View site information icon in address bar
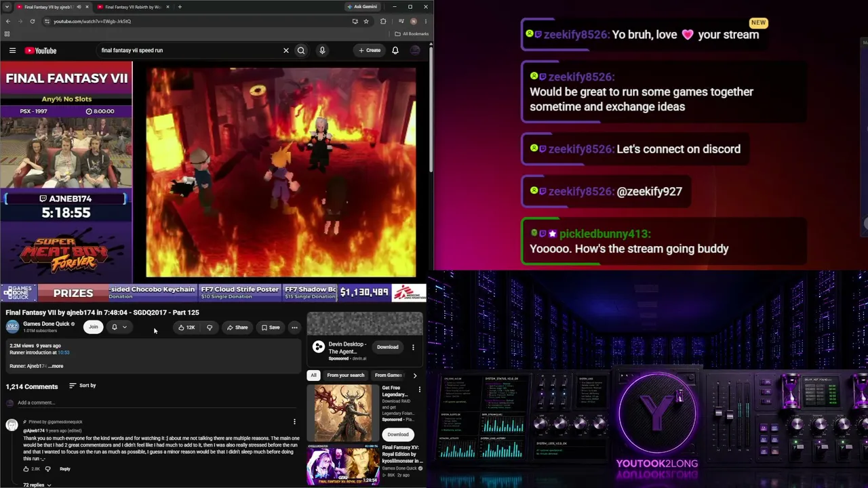 tap(47, 21)
